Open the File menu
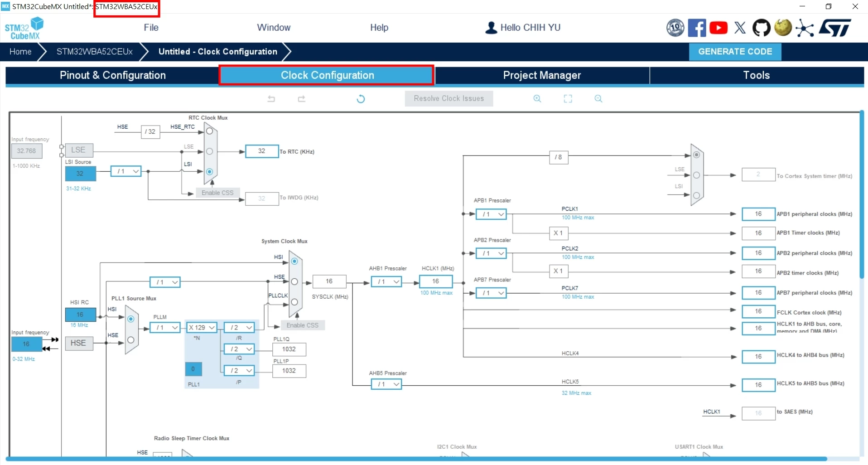 [x=151, y=28]
